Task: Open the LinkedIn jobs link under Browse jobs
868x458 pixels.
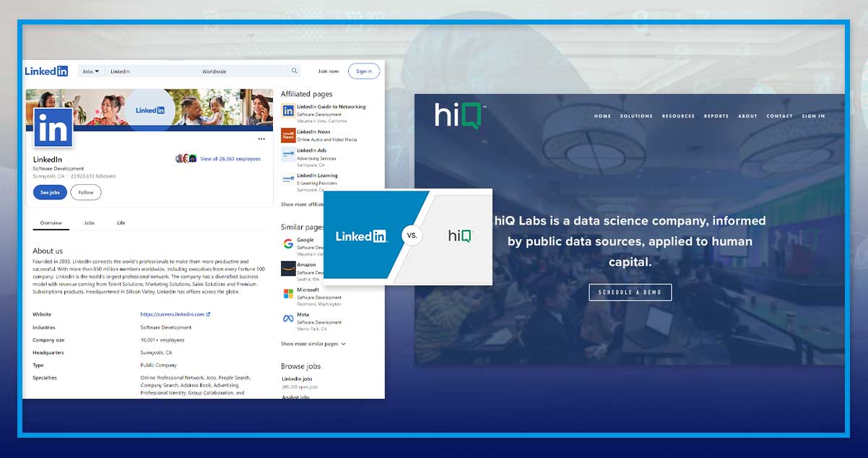Action: click(297, 379)
